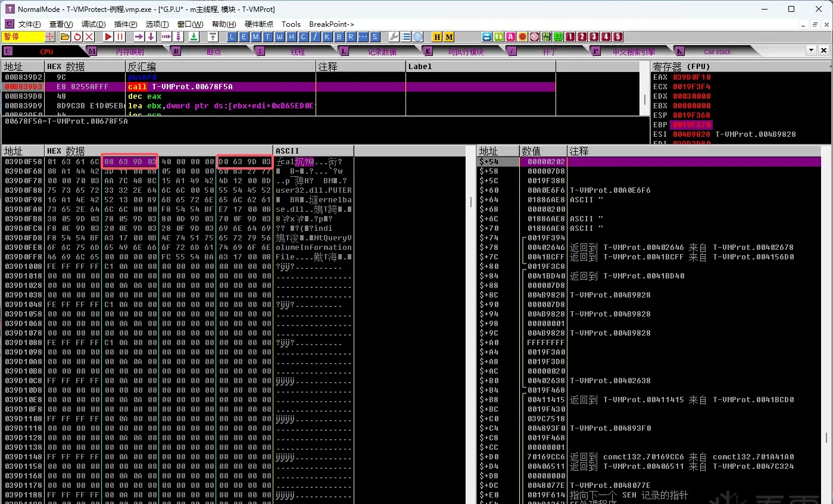The image size is (833, 504).
Task: Click the red Run play icon
Action: point(108,37)
